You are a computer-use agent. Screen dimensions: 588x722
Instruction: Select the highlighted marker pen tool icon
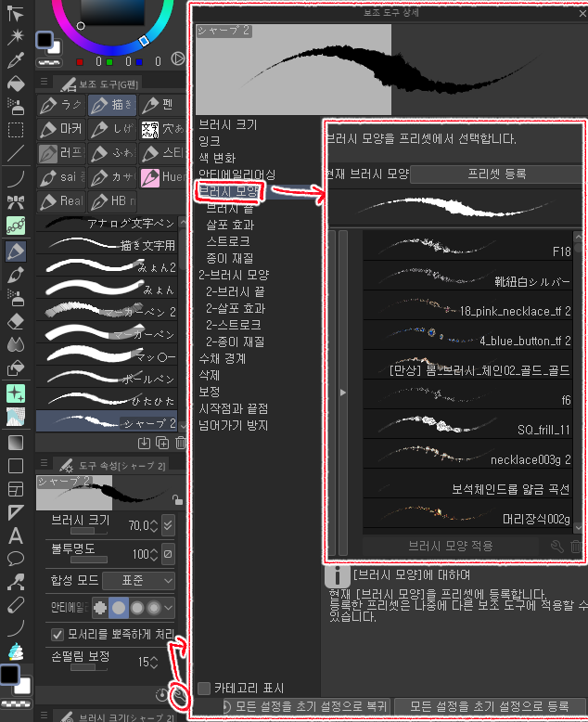coord(15,251)
